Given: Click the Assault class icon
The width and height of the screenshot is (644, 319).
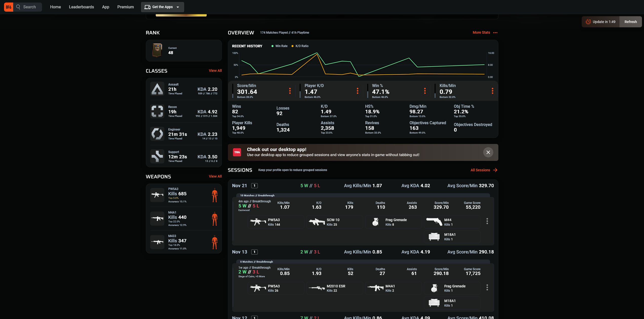Looking at the screenshot, I should pos(157,89).
